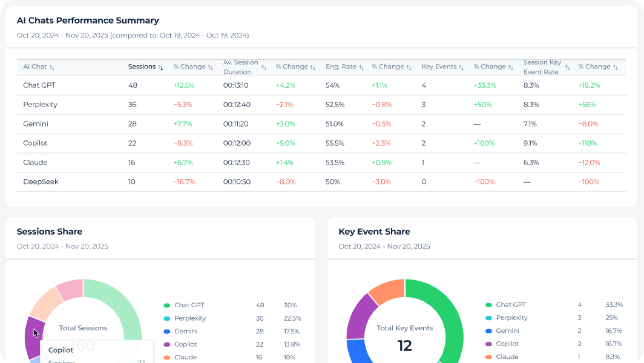
Task: Select the DeepSeek table row
Action: (x=41, y=182)
